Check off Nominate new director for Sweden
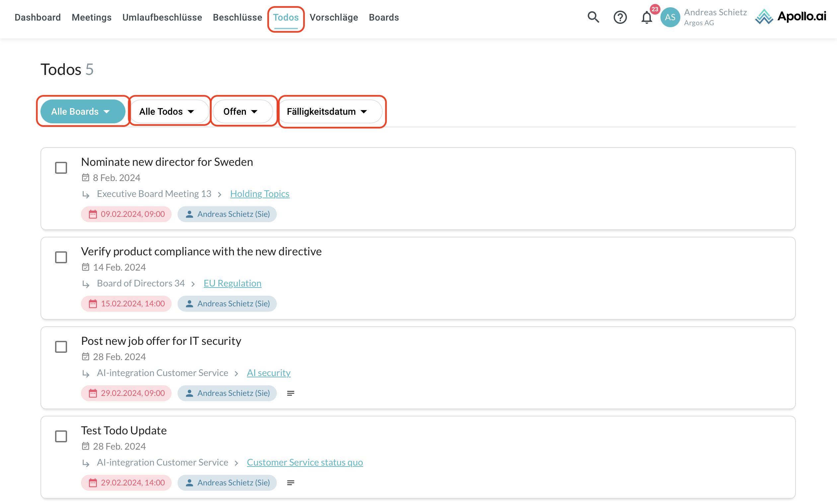 pos(61,168)
